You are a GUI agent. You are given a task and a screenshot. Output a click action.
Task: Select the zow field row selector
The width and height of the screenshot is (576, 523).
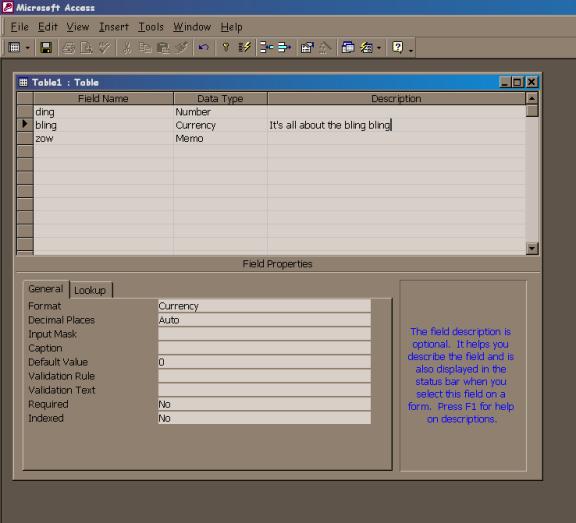pos(25,138)
